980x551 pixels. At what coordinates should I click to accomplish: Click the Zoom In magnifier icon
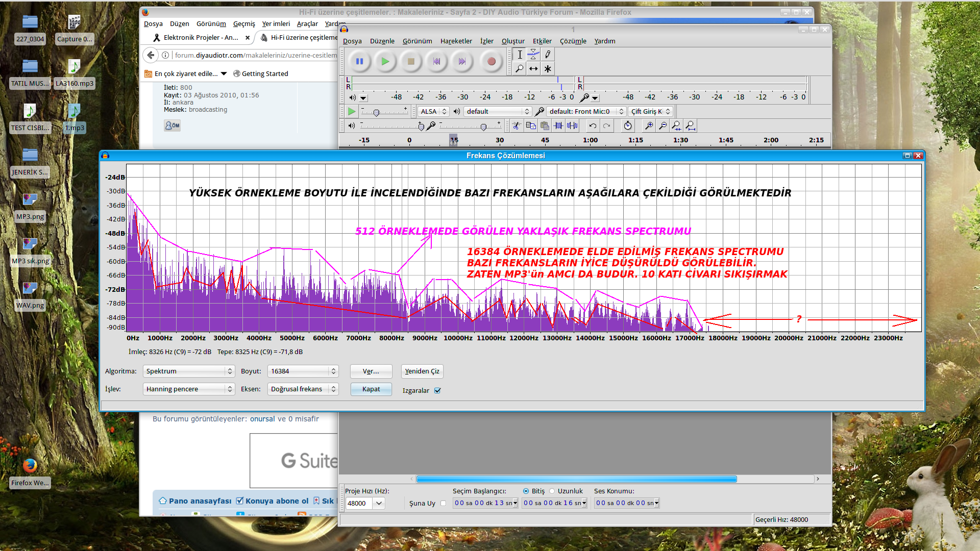pyautogui.click(x=648, y=126)
